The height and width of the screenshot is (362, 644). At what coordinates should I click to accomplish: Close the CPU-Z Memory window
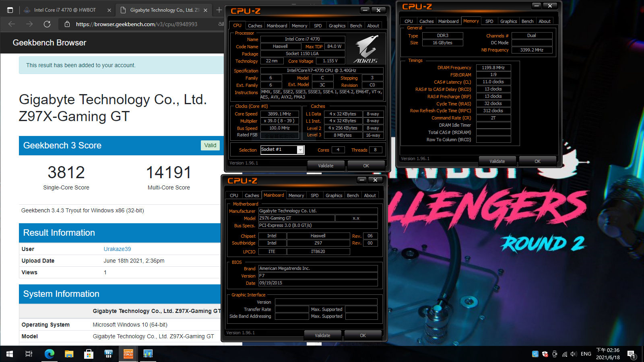pos(550,6)
